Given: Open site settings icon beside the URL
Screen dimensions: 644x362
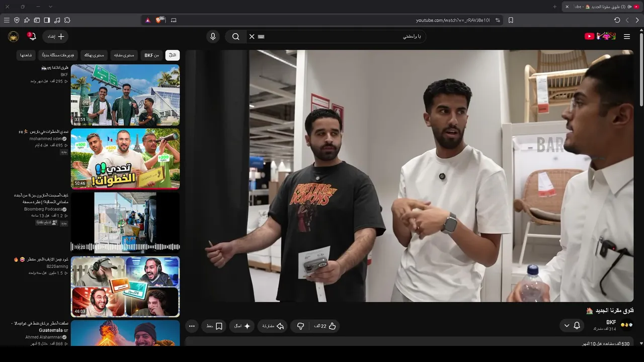Looking at the screenshot, I should 498,20.
